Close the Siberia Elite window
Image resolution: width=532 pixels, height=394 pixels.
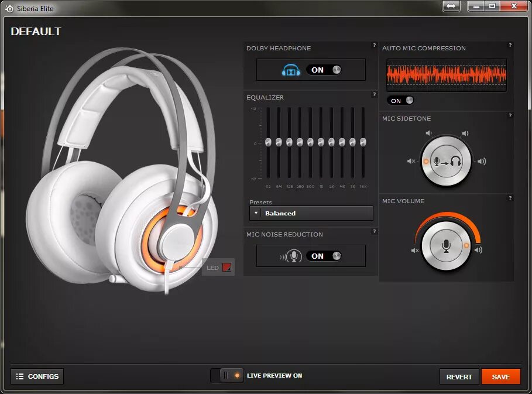coord(514,6)
